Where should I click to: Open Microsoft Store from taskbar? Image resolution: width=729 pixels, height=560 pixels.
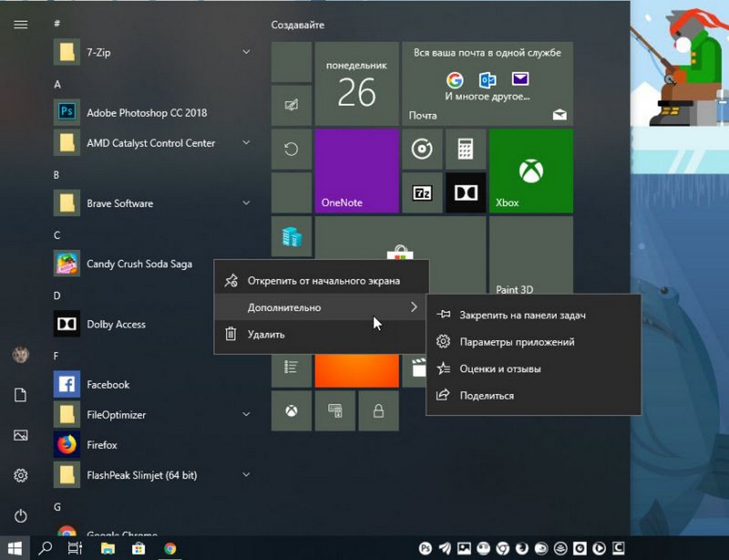pyautogui.click(x=139, y=548)
